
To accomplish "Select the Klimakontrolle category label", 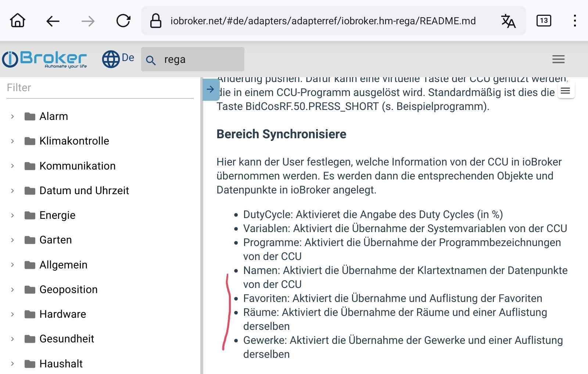I will point(74,141).
